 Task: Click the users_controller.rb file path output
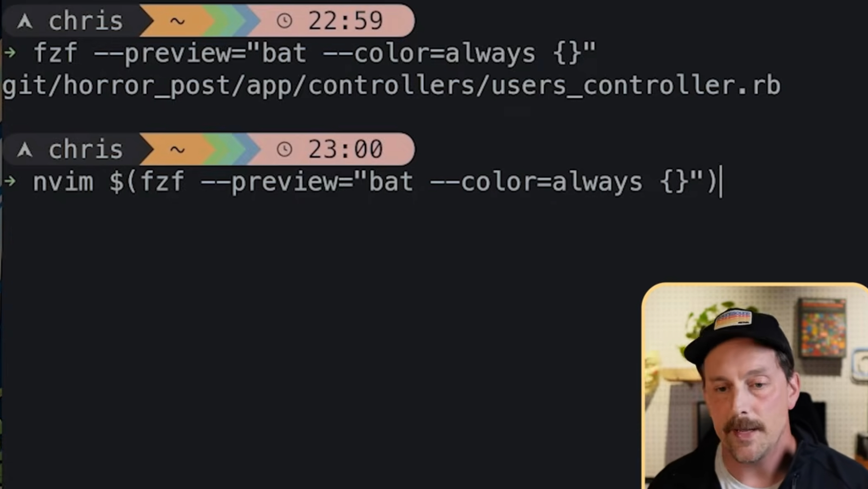(x=391, y=86)
